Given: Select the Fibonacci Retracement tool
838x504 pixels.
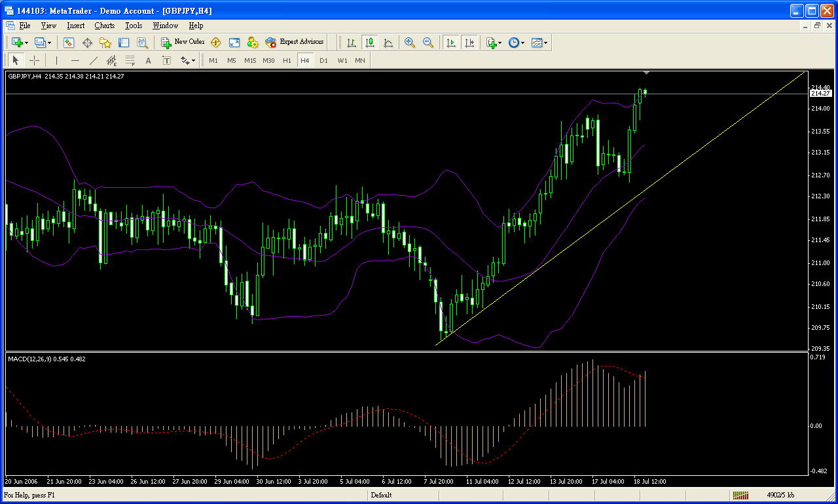Looking at the screenshot, I should (x=130, y=60).
